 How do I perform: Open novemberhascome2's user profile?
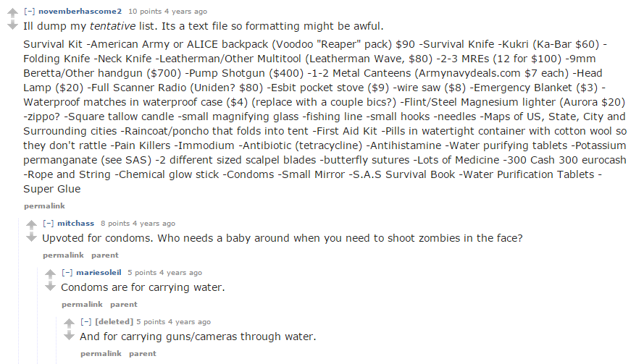point(80,12)
